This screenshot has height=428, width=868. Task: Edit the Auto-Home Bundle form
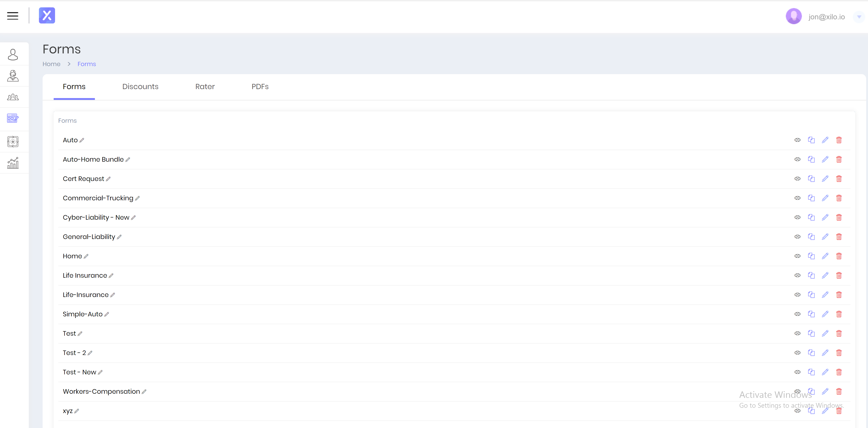coord(825,159)
